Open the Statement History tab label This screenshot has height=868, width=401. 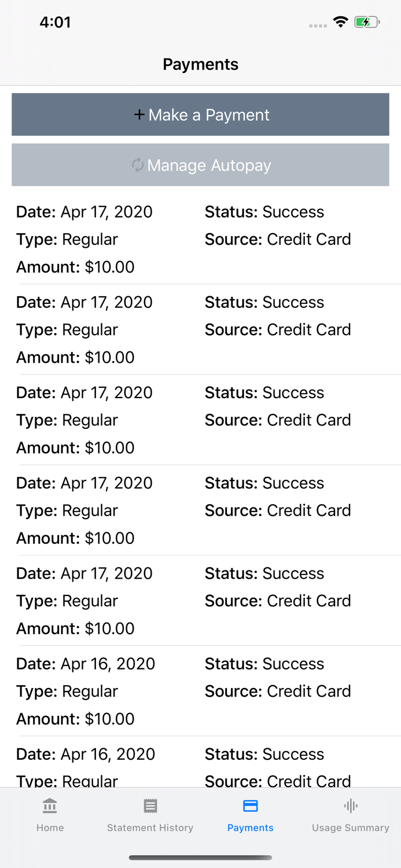(150, 827)
